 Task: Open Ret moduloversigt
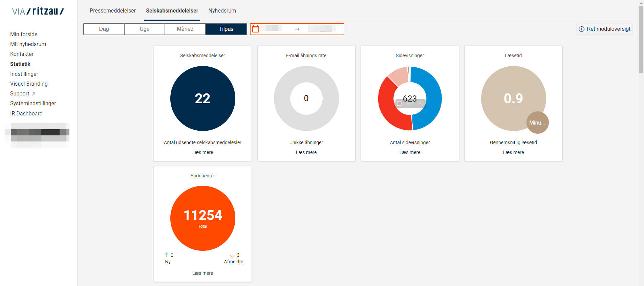coord(605,29)
